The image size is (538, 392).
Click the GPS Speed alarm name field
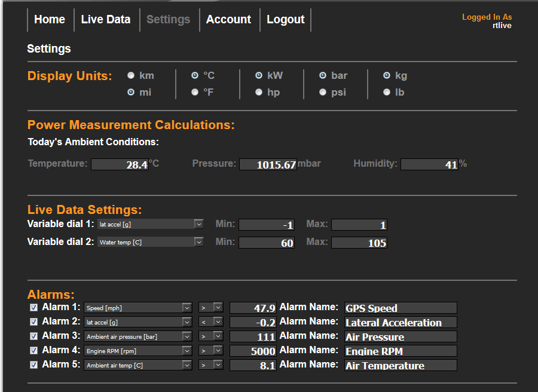click(401, 308)
